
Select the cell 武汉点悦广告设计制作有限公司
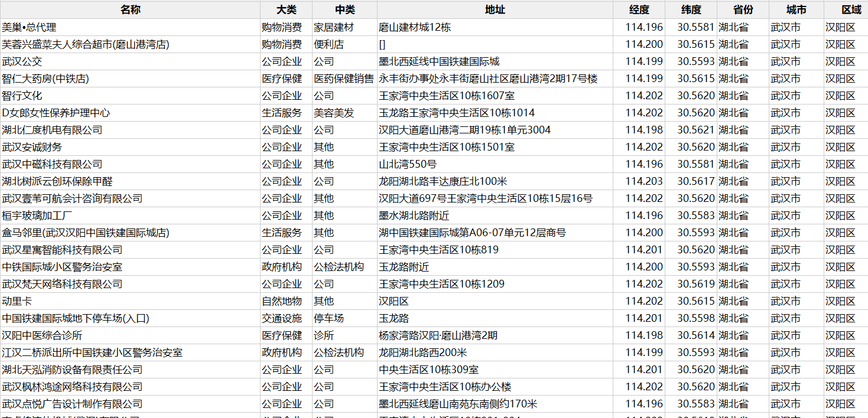tap(130, 404)
